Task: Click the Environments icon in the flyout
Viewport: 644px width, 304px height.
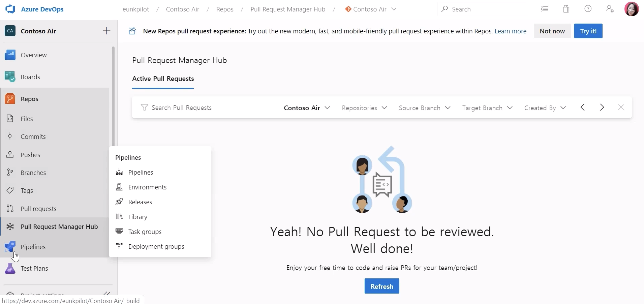Action: (119, 187)
